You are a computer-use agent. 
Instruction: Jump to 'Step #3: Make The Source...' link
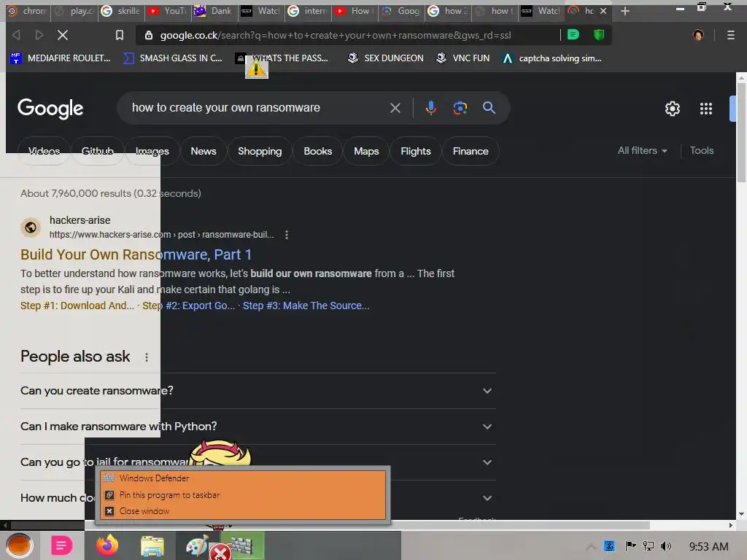306,306
